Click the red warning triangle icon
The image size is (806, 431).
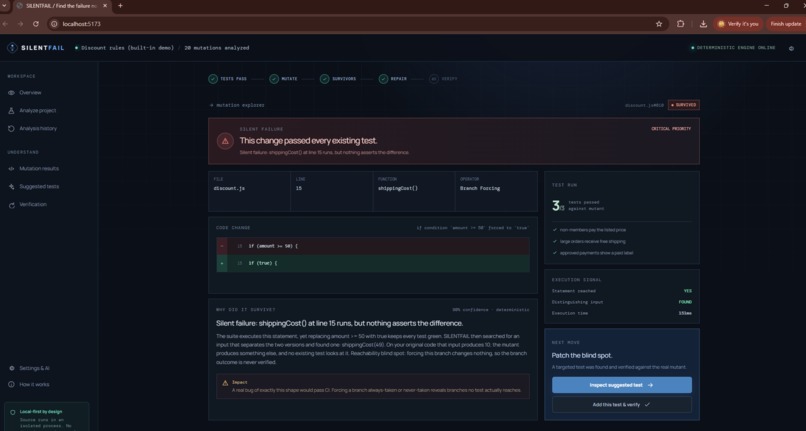pos(225,141)
